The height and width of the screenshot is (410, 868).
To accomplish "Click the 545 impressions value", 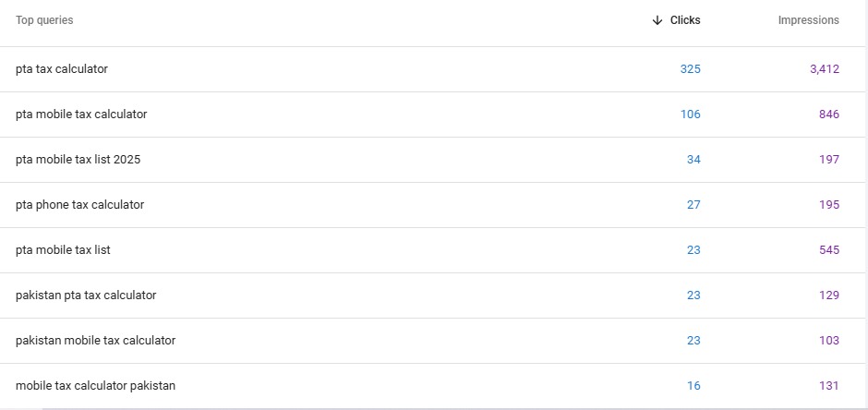I will click(828, 250).
